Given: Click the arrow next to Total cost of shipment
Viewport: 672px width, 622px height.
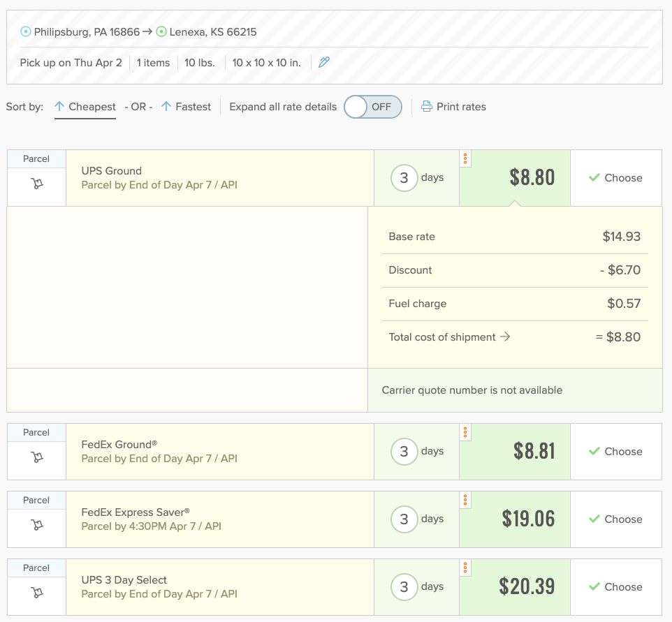Looking at the screenshot, I should coord(505,336).
